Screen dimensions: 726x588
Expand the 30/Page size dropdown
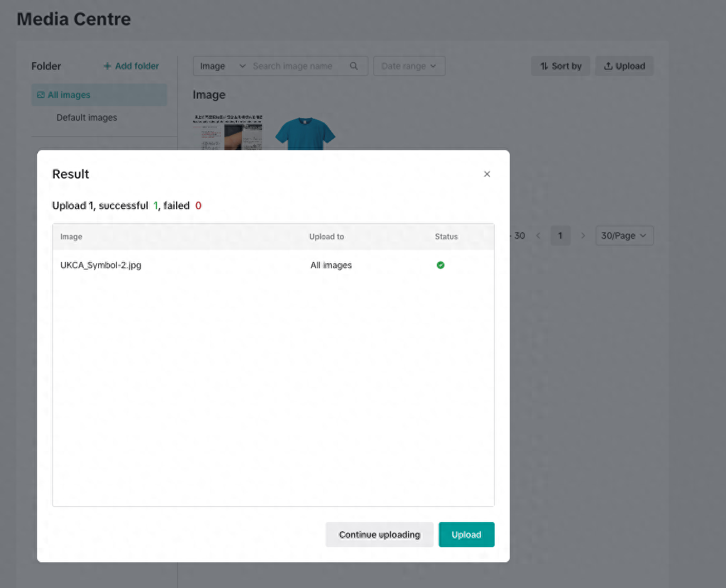tap(624, 236)
